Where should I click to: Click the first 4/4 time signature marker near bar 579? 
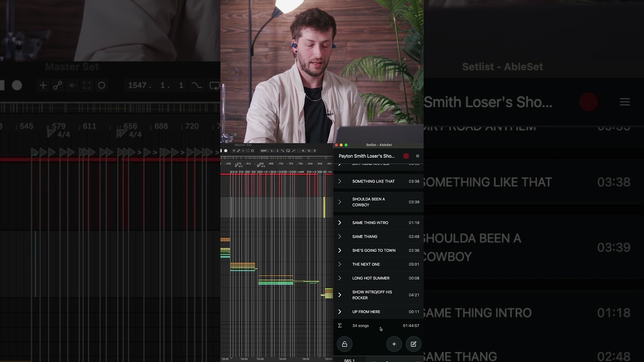(238, 166)
